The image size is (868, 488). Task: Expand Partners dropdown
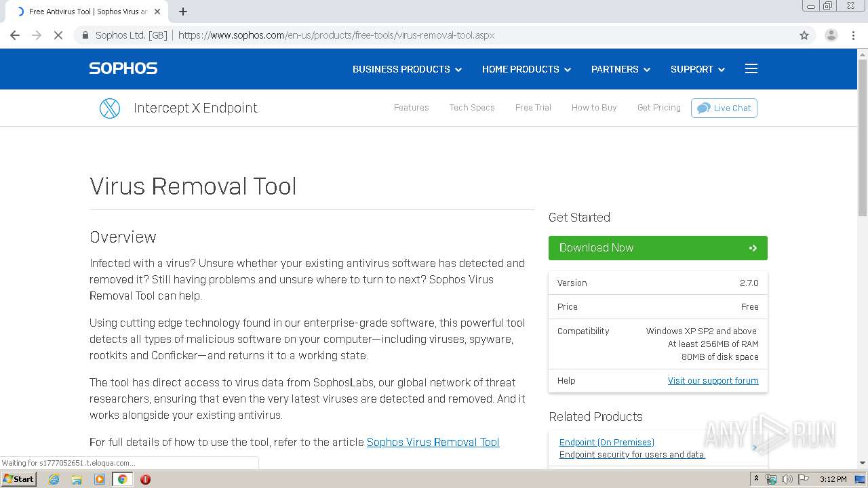pyautogui.click(x=620, y=69)
